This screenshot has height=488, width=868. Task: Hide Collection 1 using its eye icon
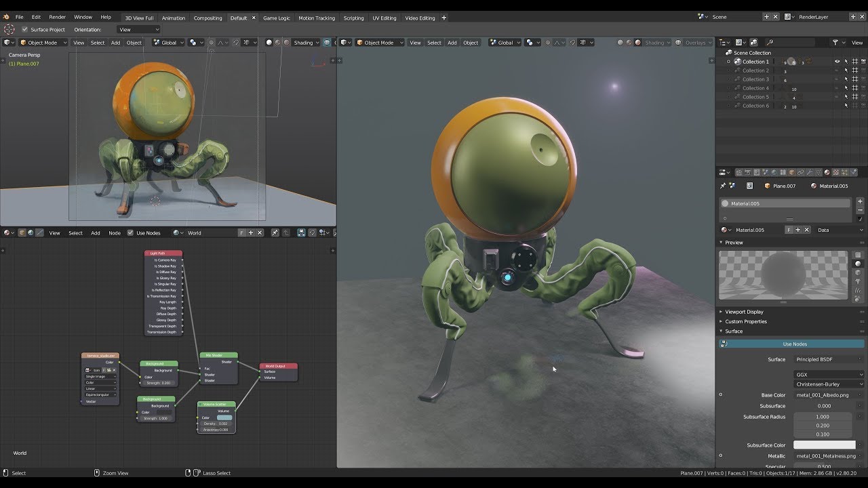pos(837,62)
